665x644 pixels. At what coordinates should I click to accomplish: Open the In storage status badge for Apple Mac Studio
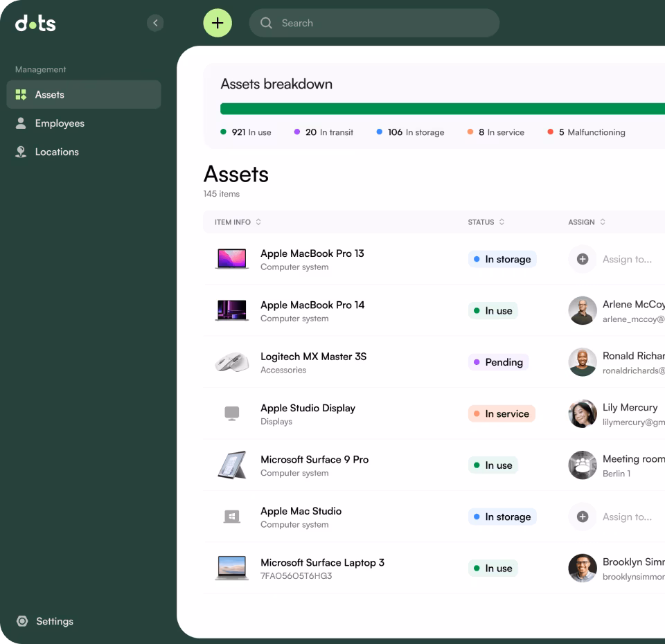tap(502, 517)
